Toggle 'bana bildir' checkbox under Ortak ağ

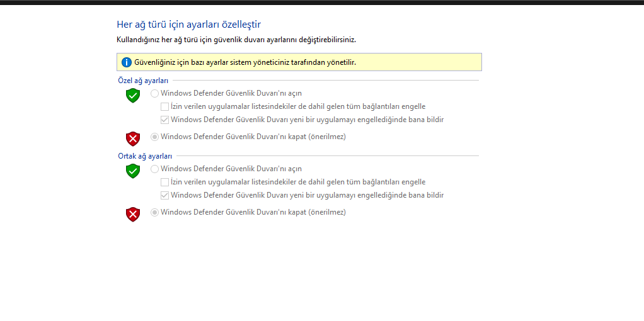[x=164, y=195]
